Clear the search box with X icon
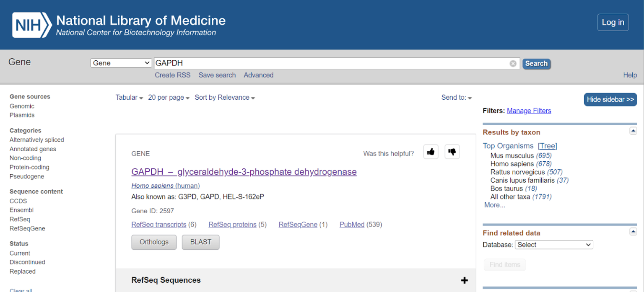 pos(513,64)
